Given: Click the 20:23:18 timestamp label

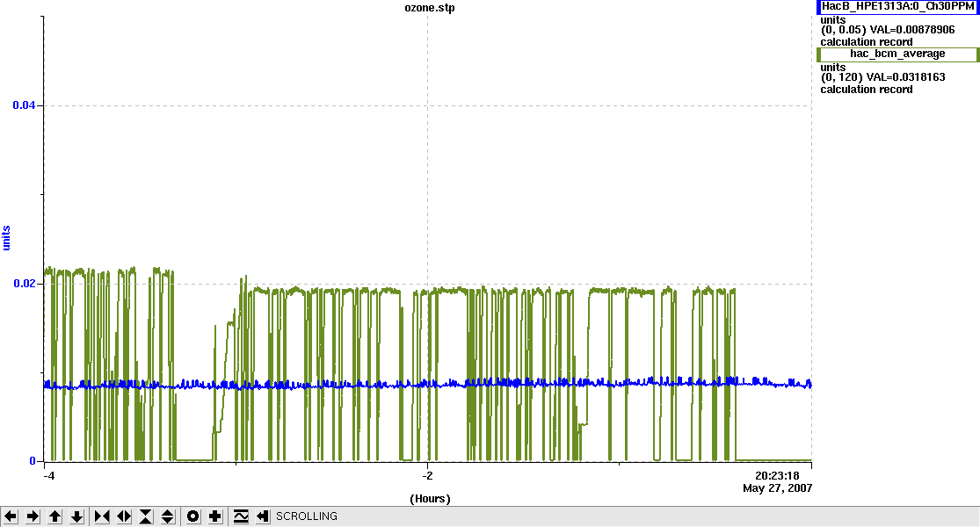Looking at the screenshot, I should pyautogui.click(x=777, y=476).
